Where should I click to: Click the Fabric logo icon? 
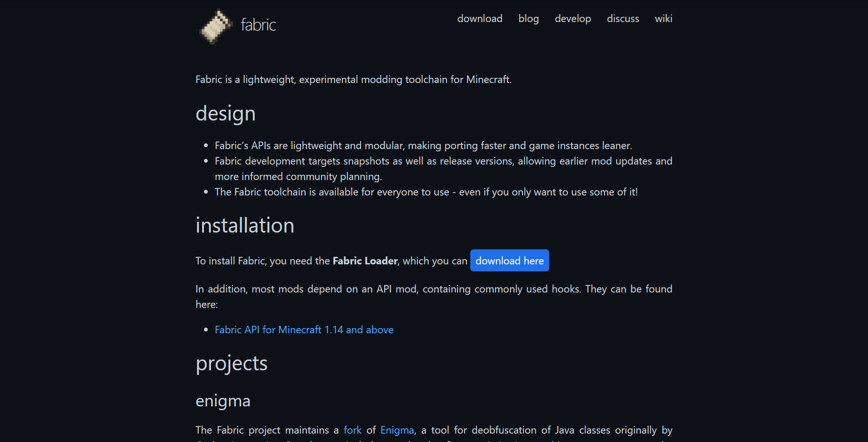216,26
